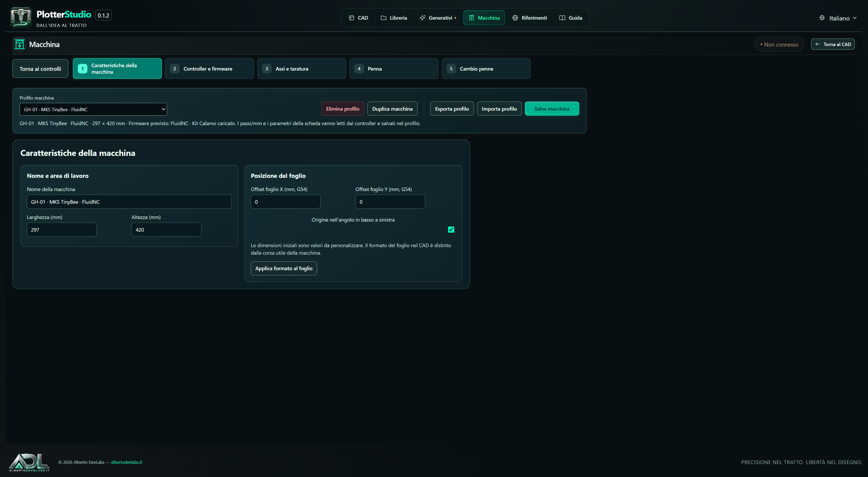Viewport: 868px width, 477px height.
Task: Open the Guida section
Action: coord(571,18)
